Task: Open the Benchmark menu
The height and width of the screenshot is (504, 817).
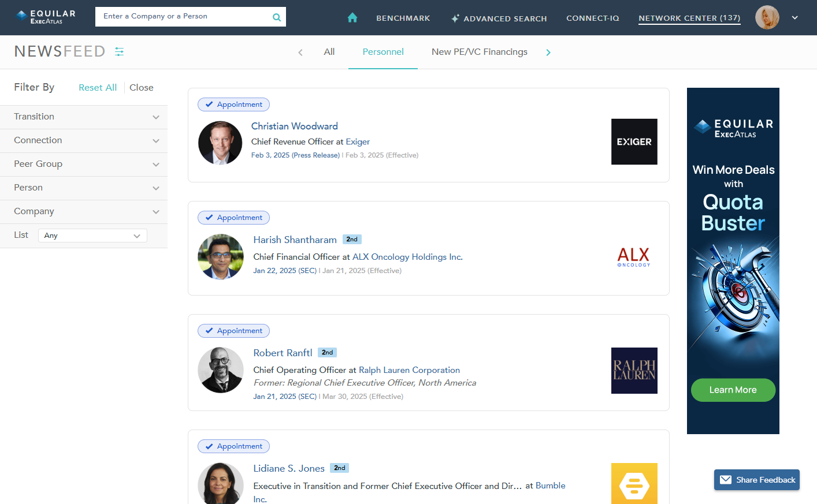Action: click(x=403, y=18)
